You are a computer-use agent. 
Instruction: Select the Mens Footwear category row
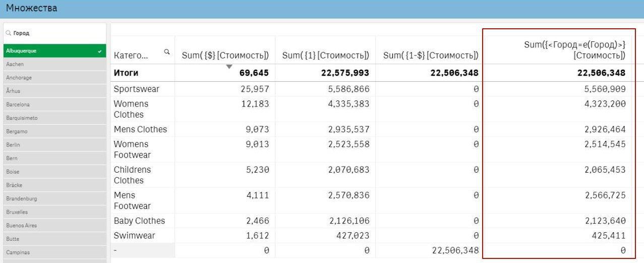pos(132,200)
